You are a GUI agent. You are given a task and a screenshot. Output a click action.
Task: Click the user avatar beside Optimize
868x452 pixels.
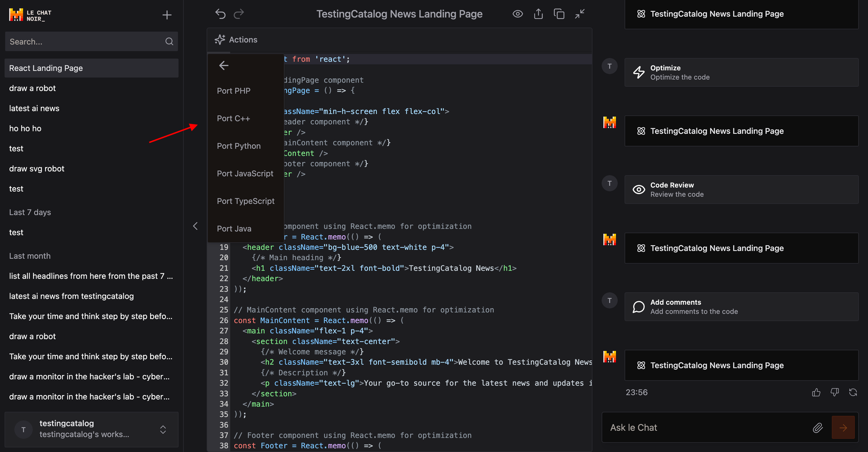[610, 66]
